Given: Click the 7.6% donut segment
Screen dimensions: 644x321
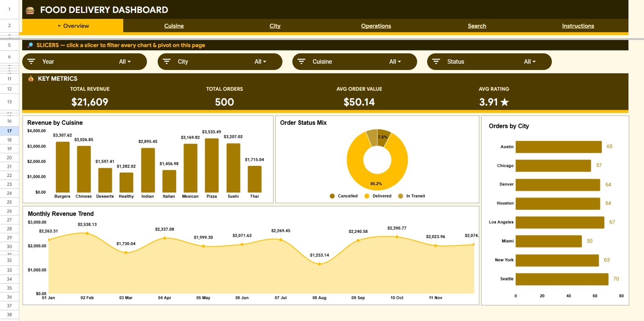Looking at the screenshot, I should point(383,137).
